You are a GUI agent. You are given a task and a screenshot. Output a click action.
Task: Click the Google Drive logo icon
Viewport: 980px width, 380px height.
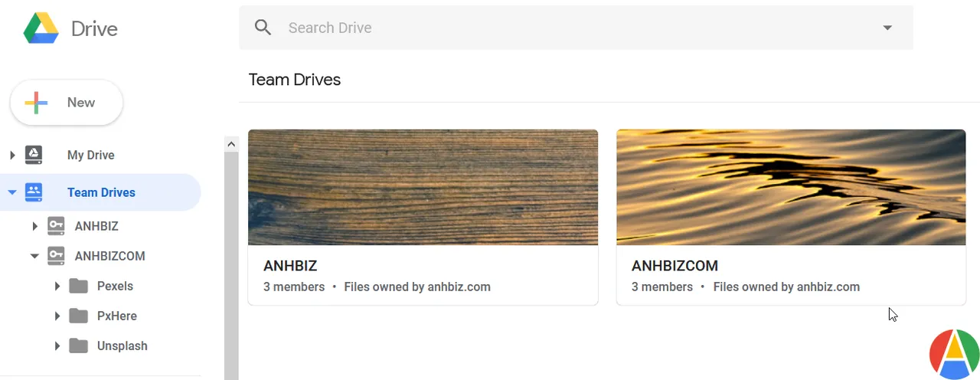click(x=41, y=28)
